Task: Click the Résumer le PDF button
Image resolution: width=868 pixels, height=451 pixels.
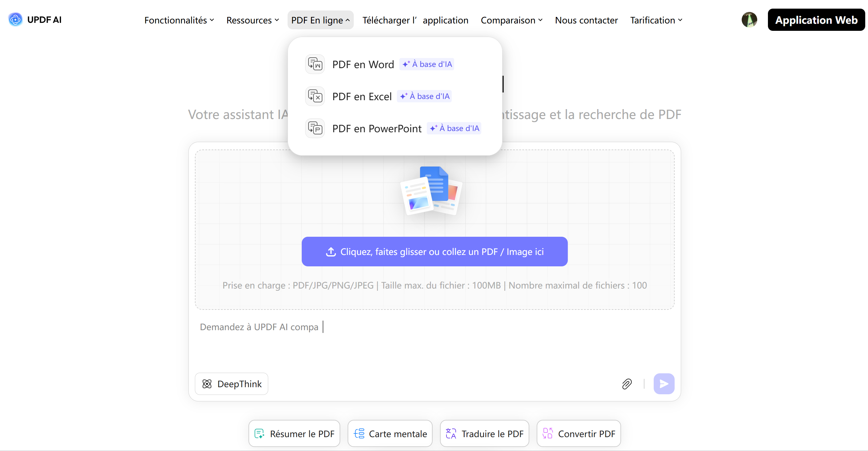Action: 294,433
